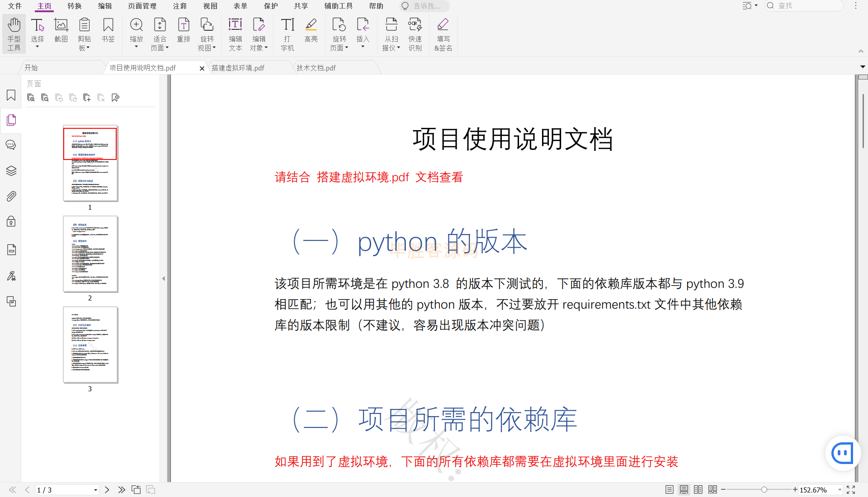Select the Hand tool (手型工具)
The width and height of the screenshot is (868, 497).
pyautogui.click(x=14, y=34)
